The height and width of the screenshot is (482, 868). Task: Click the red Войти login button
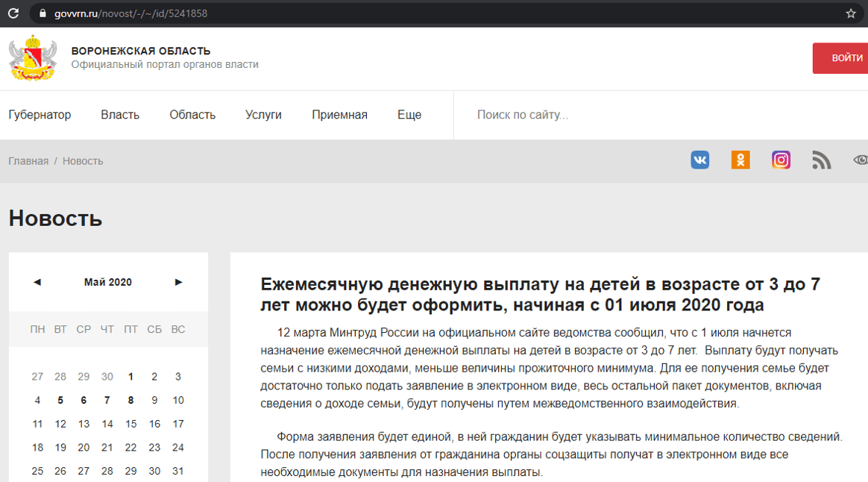click(x=840, y=58)
